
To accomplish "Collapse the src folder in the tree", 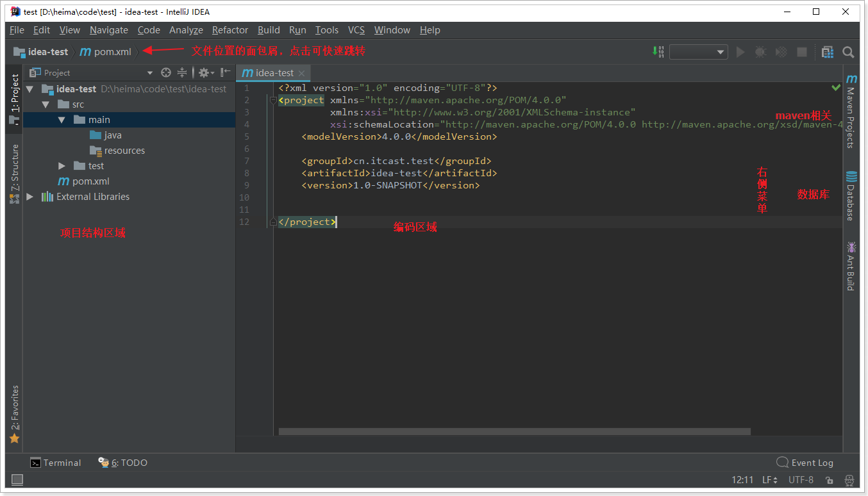I will tap(46, 104).
